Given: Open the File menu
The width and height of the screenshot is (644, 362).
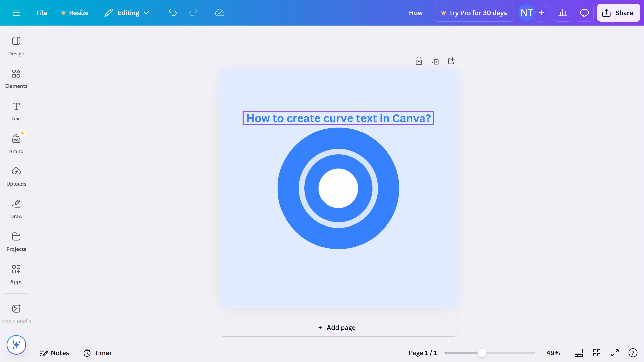Looking at the screenshot, I should pos(42,13).
